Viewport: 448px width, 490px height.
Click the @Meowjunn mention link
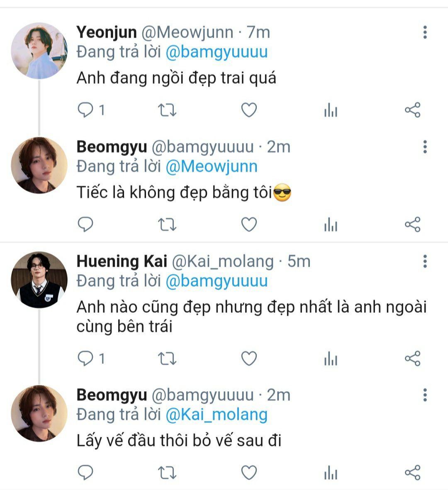click(212, 167)
